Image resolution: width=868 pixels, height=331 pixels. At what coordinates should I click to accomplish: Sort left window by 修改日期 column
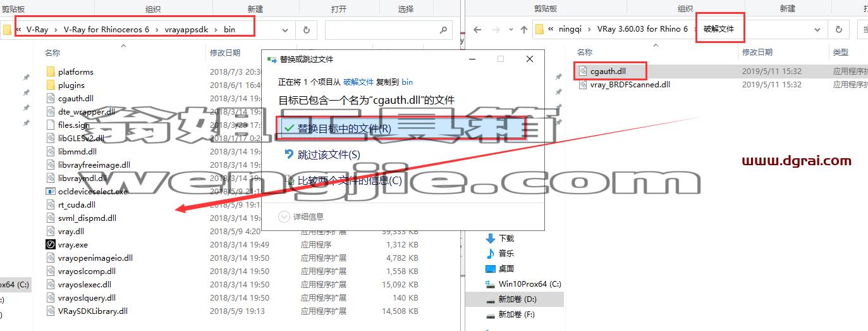point(225,53)
